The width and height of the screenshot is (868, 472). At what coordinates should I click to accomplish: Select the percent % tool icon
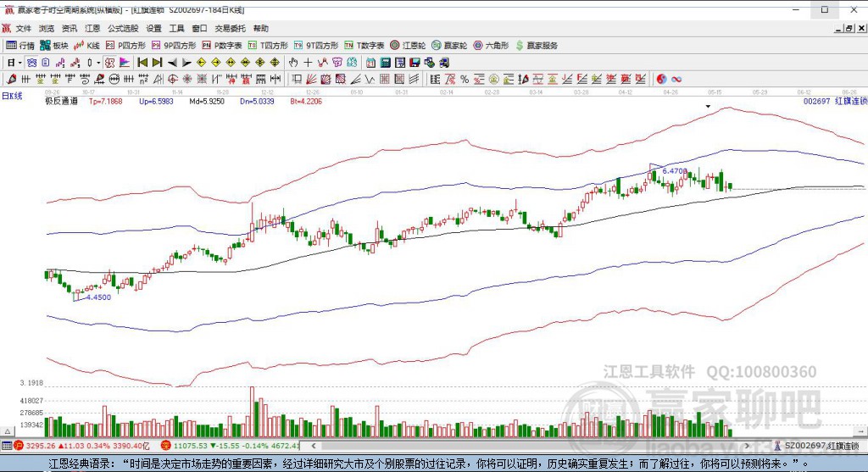coord(465,79)
